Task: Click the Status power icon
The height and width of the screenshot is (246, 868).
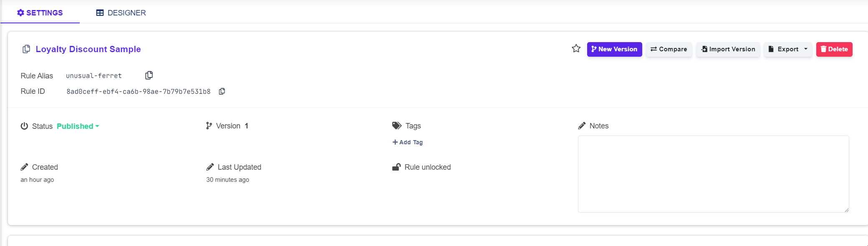Action: (x=25, y=126)
